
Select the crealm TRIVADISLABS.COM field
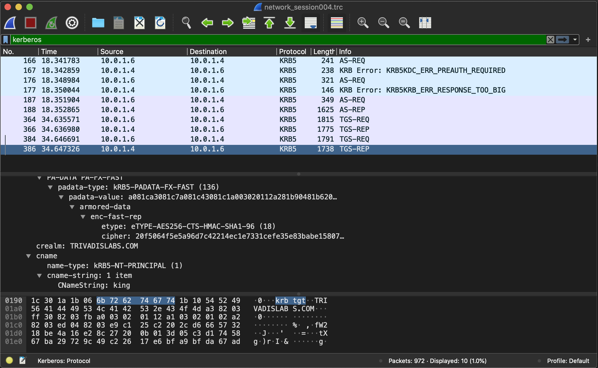[87, 246]
